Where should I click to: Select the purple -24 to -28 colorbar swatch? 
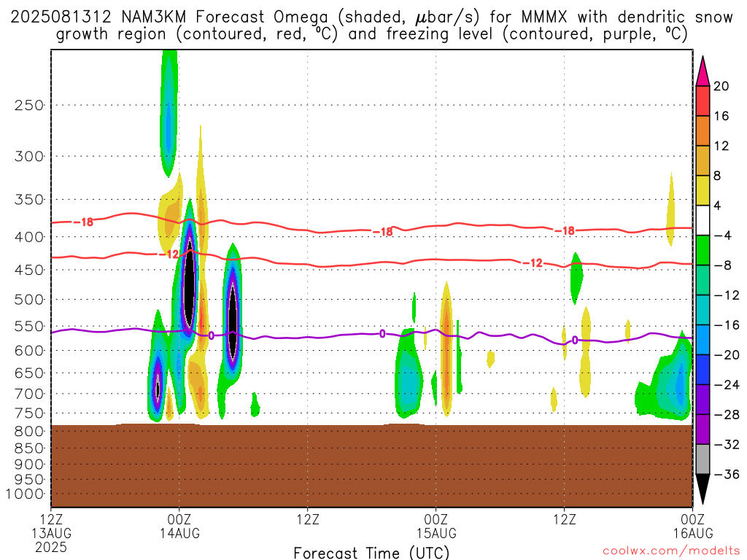click(x=703, y=400)
